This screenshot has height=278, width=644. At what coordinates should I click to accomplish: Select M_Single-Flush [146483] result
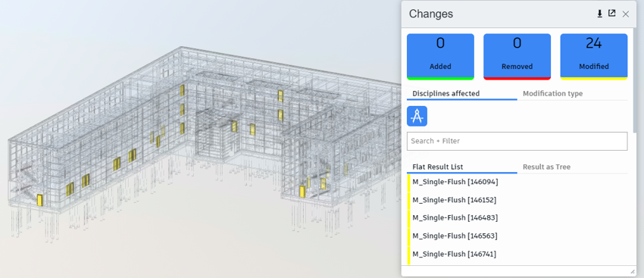(517, 218)
